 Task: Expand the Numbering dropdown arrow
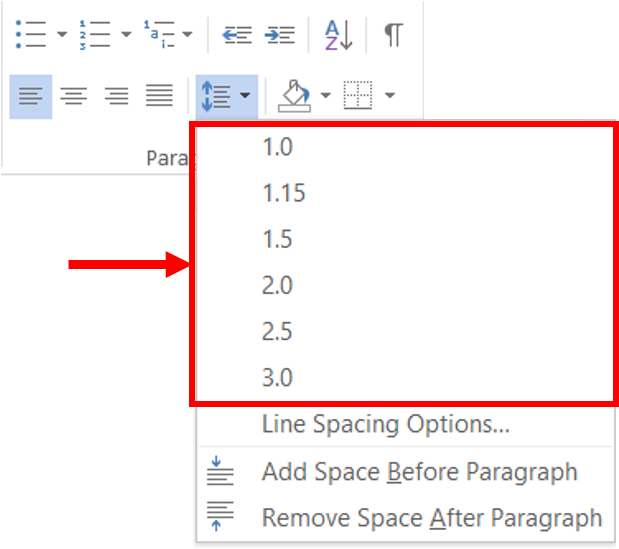pyautogui.click(x=126, y=35)
